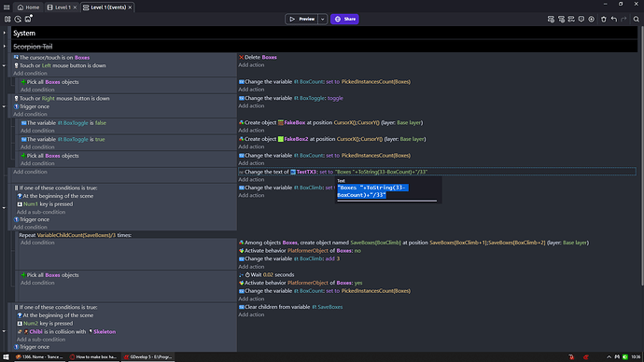The height and width of the screenshot is (362, 644).
Task: Close the Level 1 (Events) tab
Action: coord(130,7)
